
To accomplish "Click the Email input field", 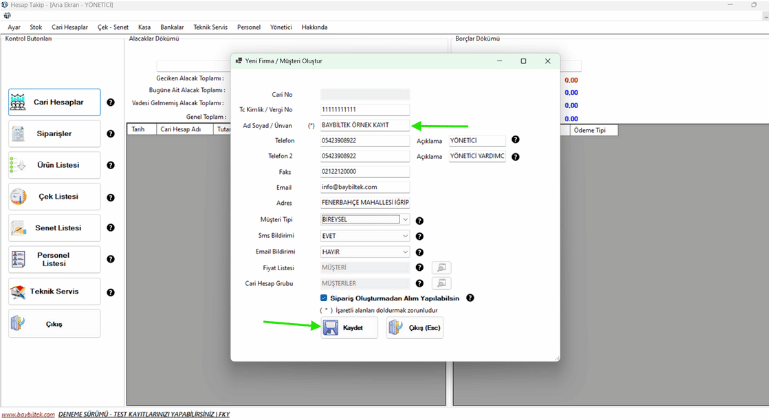I will click(x=365, y=187).
